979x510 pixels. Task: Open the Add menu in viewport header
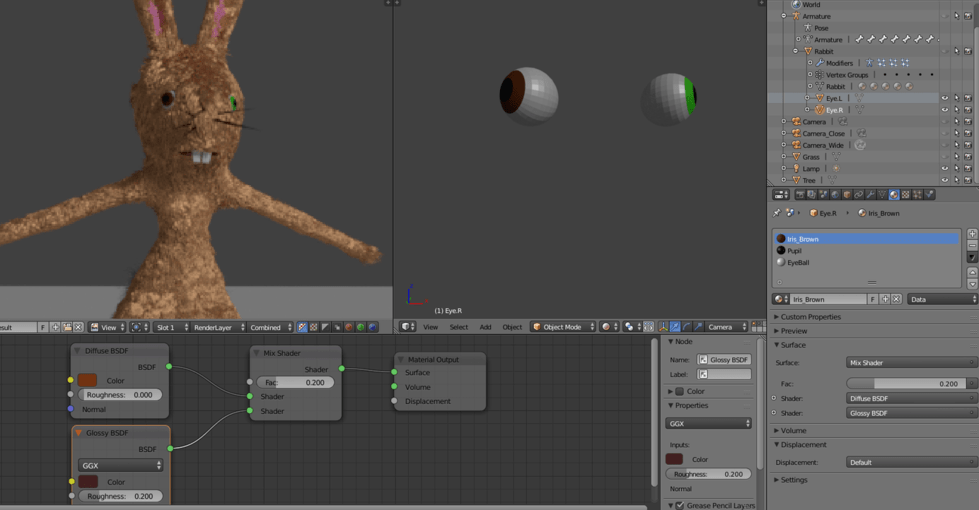point(485,327)
